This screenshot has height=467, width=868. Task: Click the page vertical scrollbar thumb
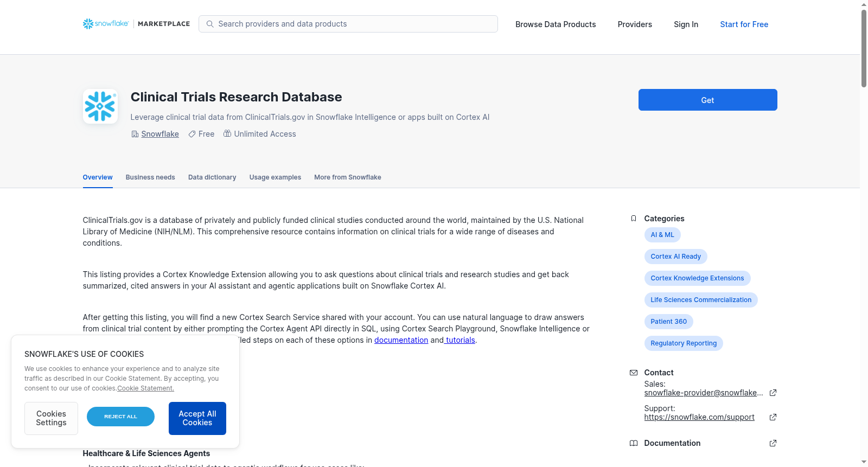pyautogui.click(x=864, y=48)
